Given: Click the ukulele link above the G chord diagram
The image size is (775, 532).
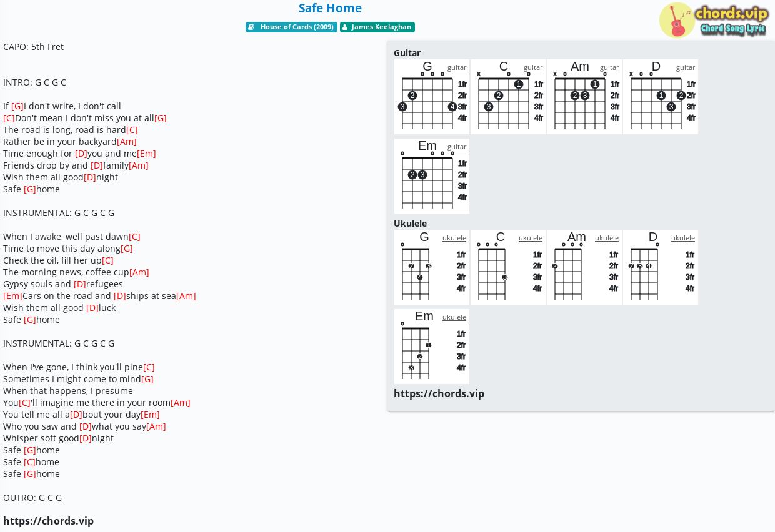Looking at the screenshot, I should 454,238.
